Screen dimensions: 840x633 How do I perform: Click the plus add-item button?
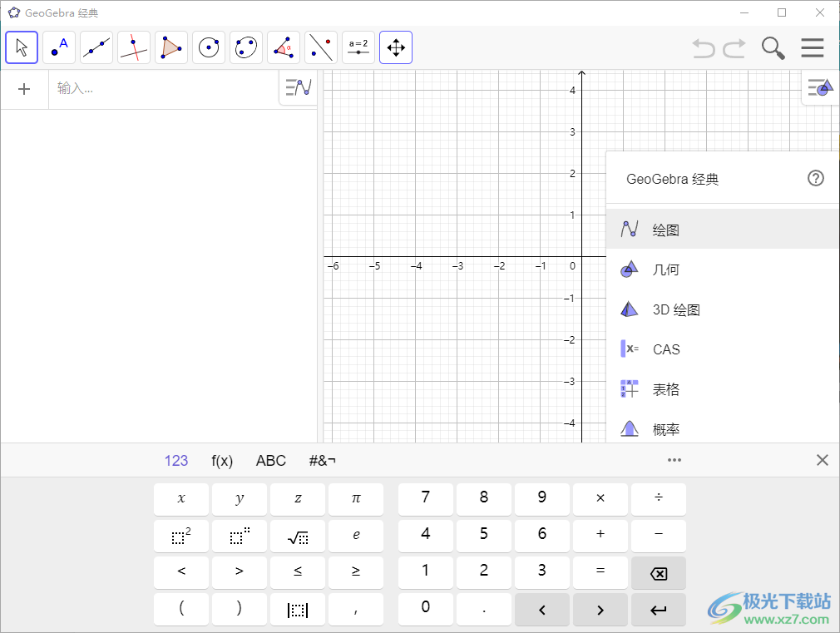(x=24, y=89)
